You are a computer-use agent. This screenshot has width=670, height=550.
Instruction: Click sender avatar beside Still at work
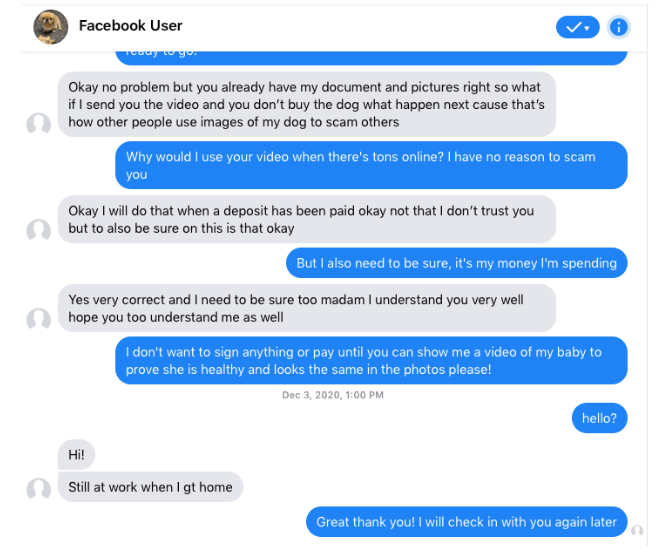coord(39,489)
